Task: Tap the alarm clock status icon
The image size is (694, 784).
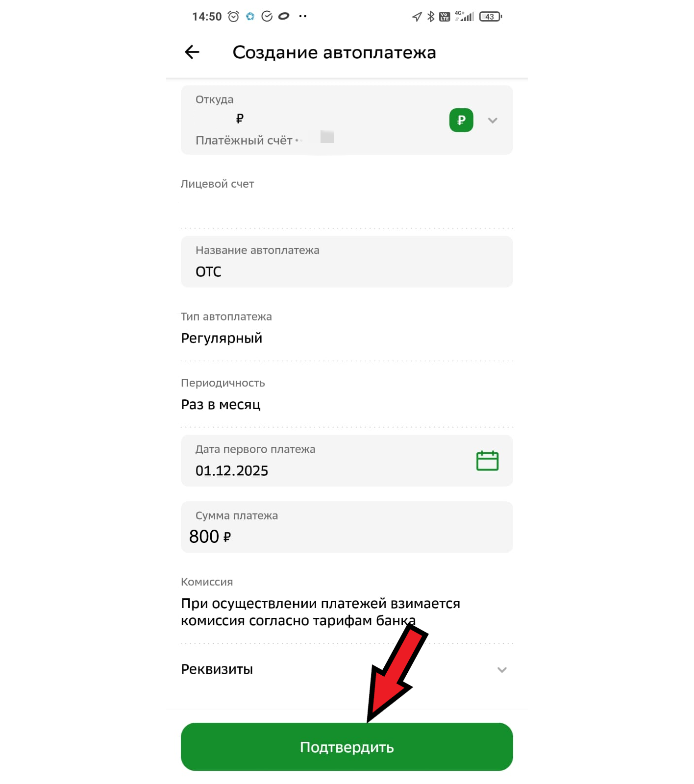Action: [234, 17]
